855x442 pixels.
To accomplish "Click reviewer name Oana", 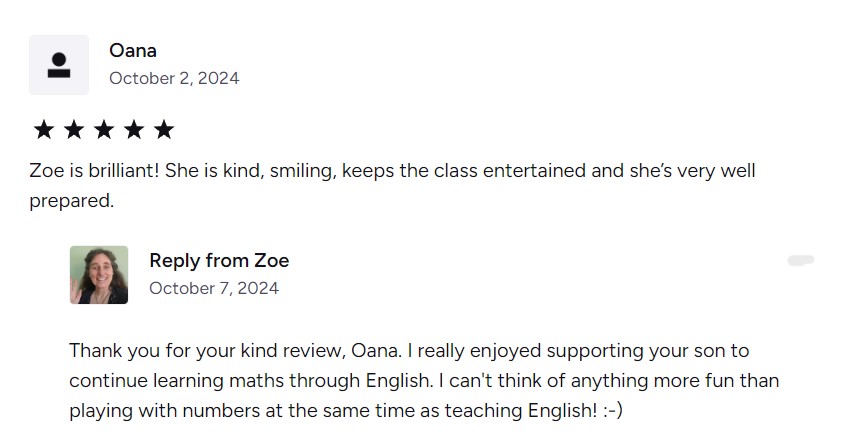I will click(x=133, y=50).
